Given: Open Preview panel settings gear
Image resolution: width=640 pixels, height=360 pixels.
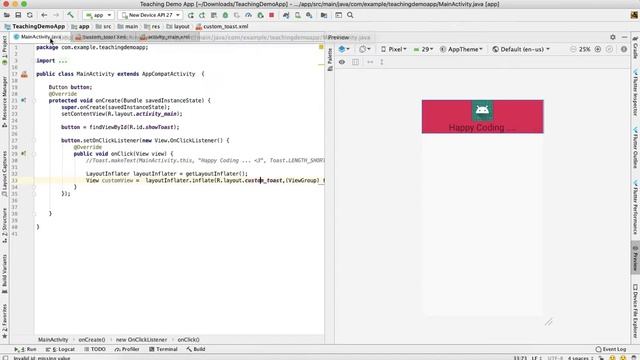Looking at the screenshot, I should point(613,37).
